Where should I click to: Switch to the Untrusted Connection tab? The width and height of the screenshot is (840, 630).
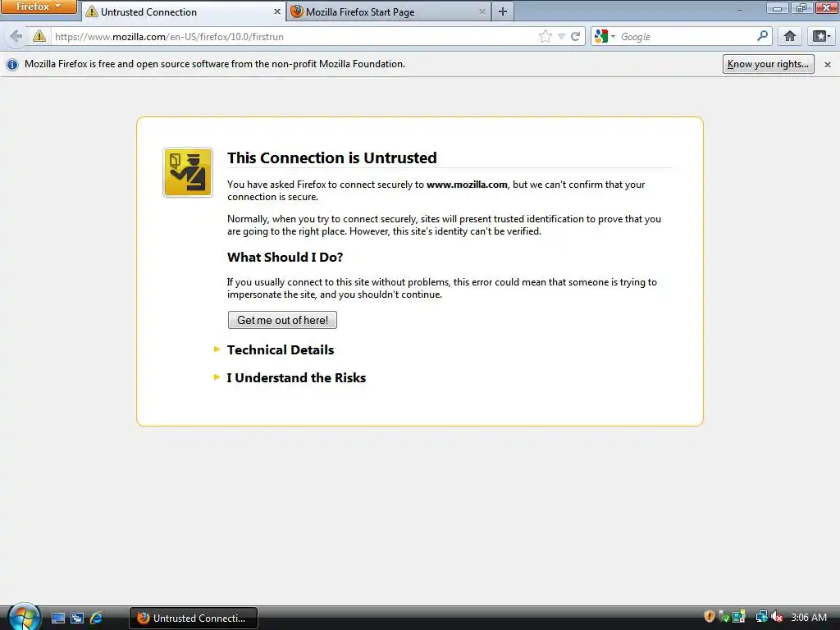click(185, 11)
